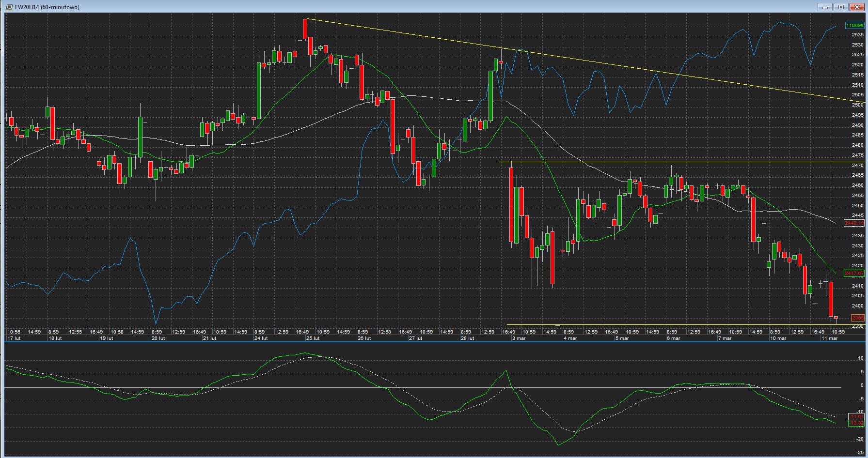This screenshot has width=868, height=458.
Task: Click the 21 lut date label
Action: (x=210, y=338)
